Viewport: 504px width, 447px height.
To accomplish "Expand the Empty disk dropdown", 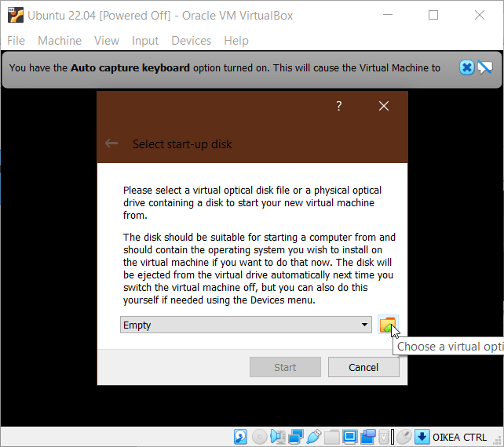I will pos(246,325).
